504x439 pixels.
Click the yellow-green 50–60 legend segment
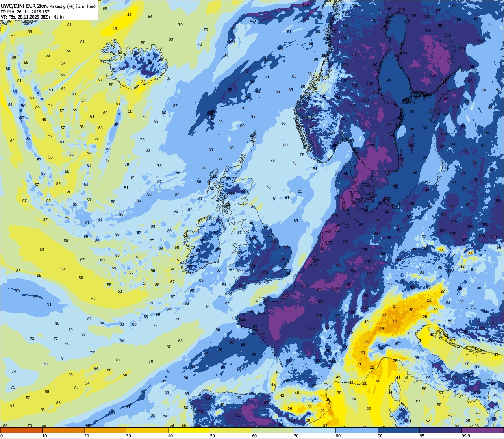tap(231, 430)
